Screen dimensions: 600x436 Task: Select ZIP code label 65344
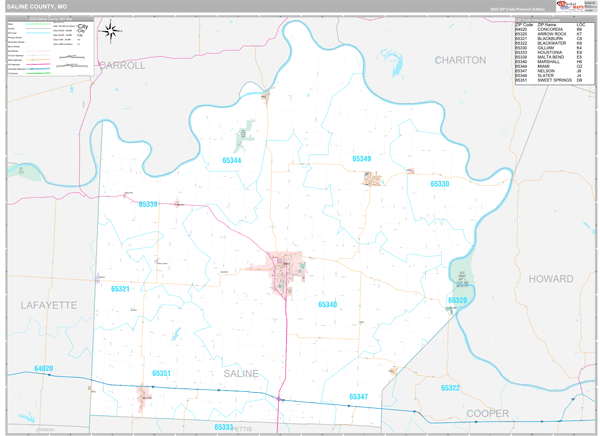[x=232, y=160]
